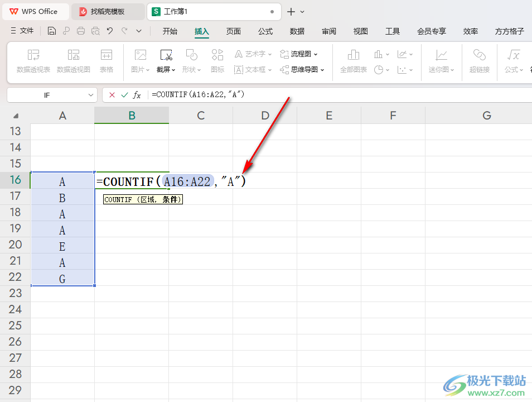Select column A header
532x402 pixels.
[x=62, y=115]
